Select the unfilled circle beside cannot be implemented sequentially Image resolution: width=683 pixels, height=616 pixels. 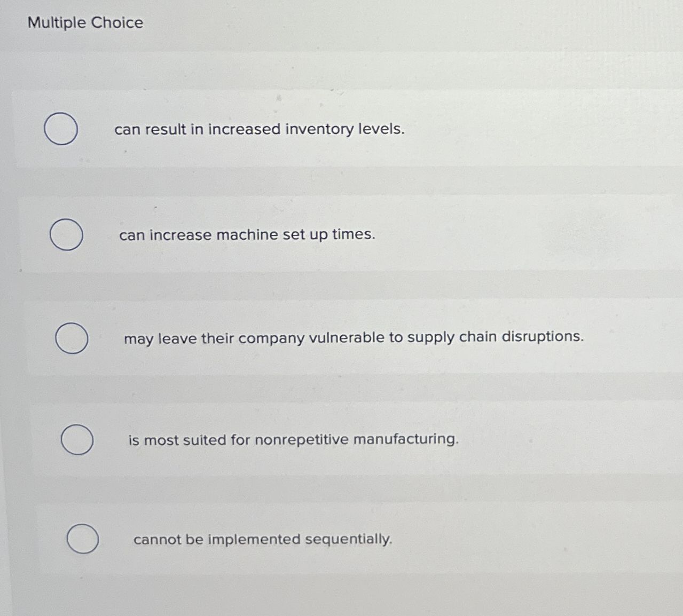[x=82, y=539]
